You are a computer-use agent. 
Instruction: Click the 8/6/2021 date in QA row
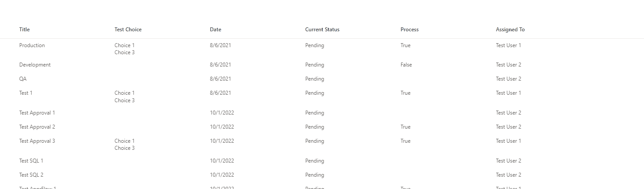(x=220, y=79)
